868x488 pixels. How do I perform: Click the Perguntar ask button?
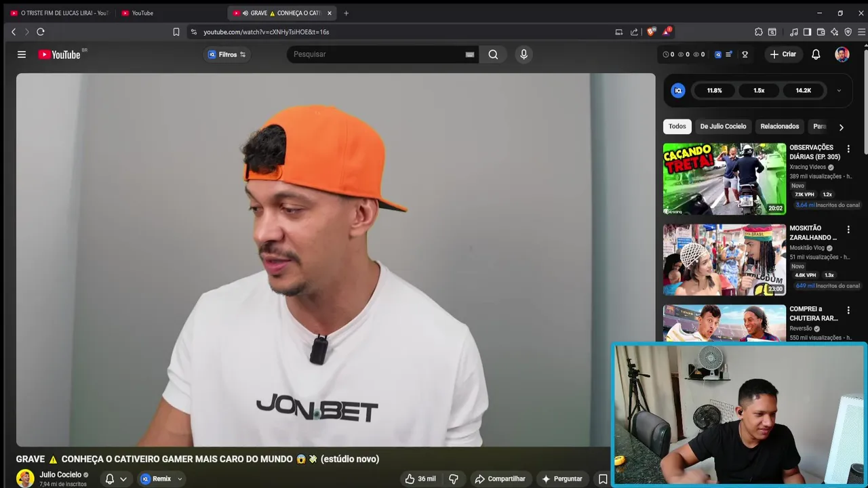click(x=561, y=479)
